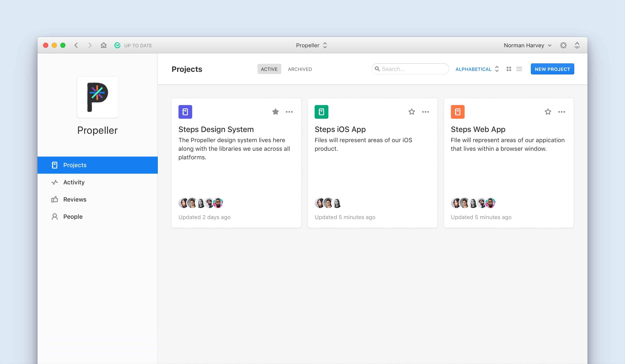Image resolution: width=625 pixels, height=364 pixels.
Task: Open the Steps Design System project title
Action: pyautogui.click(x=216, y=129)
